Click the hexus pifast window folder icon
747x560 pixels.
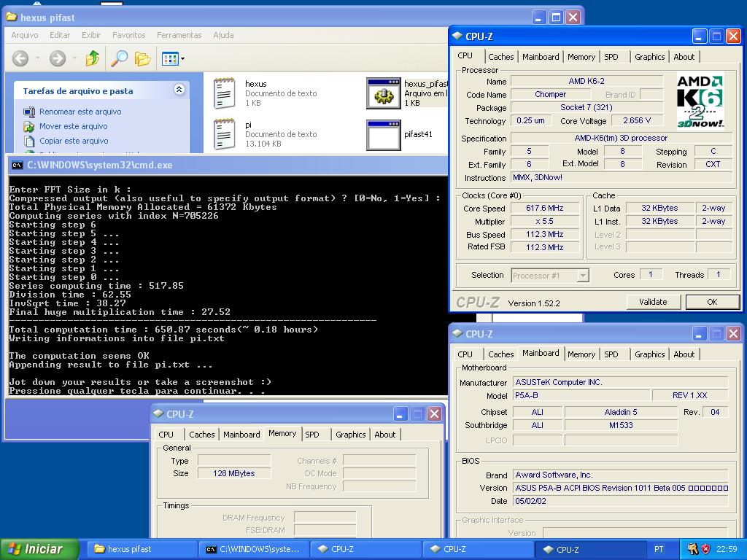pyautogui.click(x=12, y=17)
